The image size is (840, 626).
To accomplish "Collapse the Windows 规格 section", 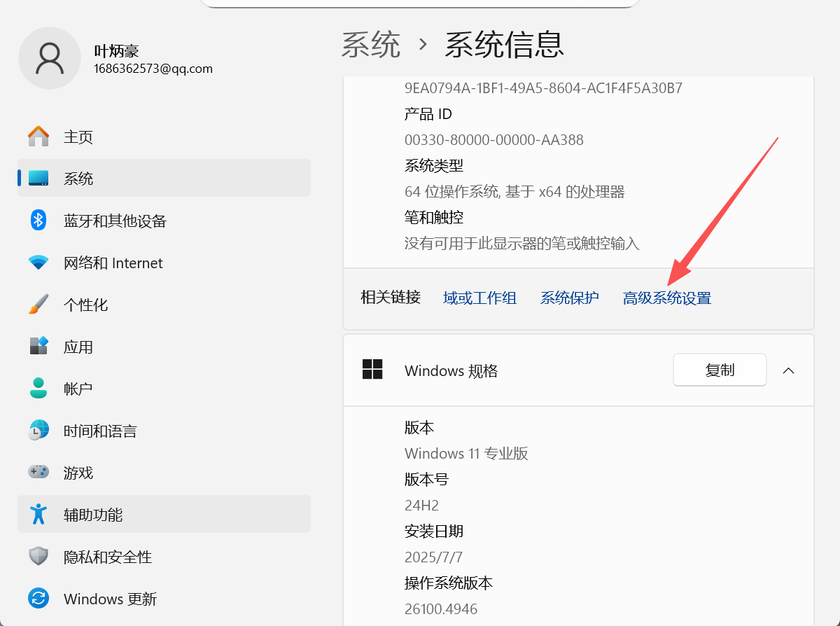I will click(x=789, y=370).
